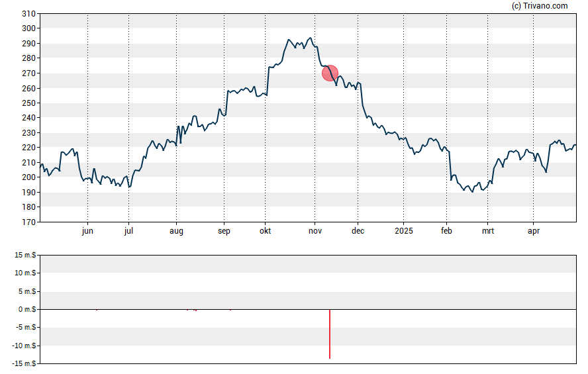Click the 'feb' month label

tap(446, 231)
